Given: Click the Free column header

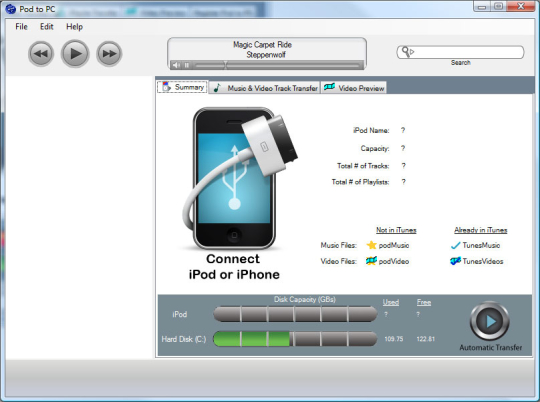Looking at the screenshot, I should click(x=424, y=302).
